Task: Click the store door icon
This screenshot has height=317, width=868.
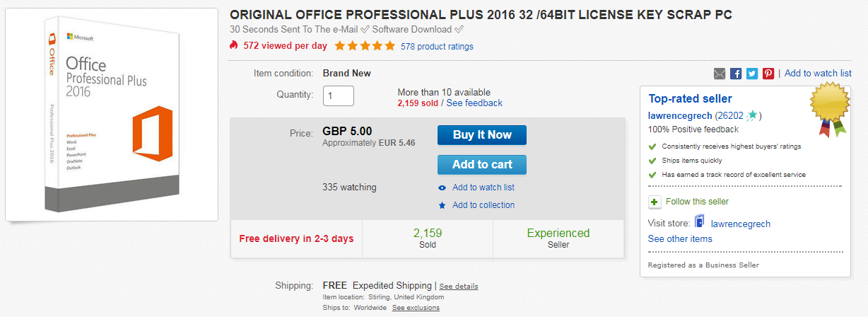Action: pyautogui.click(x=700, y=223)
